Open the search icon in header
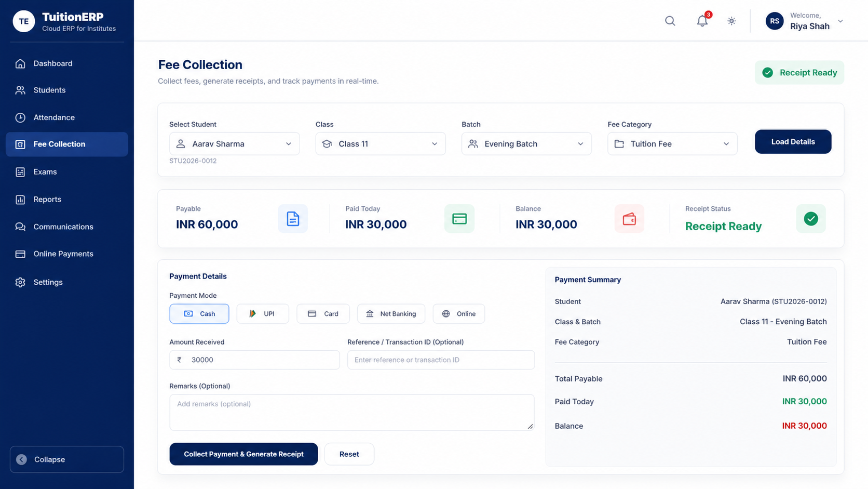 (x=670, y=21)
